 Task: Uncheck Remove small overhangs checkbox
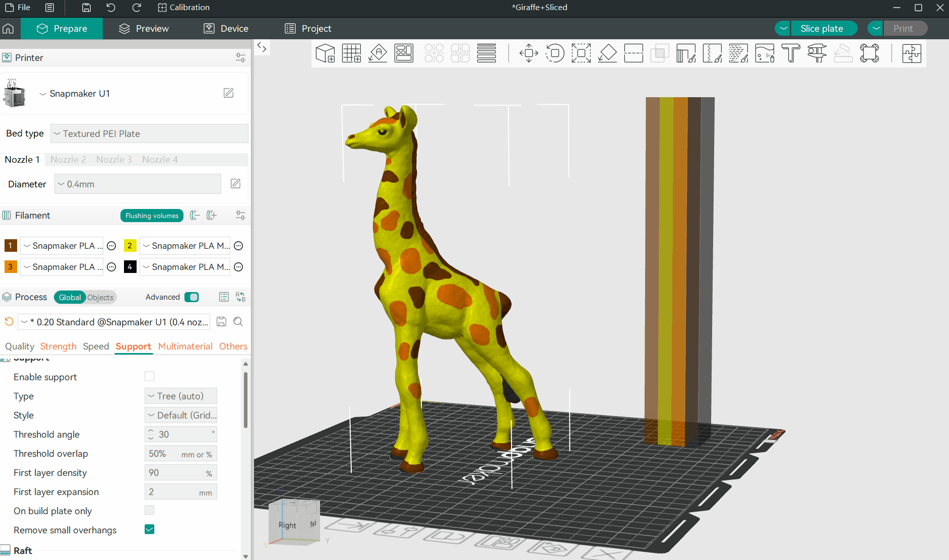click(x=149, y=529)
